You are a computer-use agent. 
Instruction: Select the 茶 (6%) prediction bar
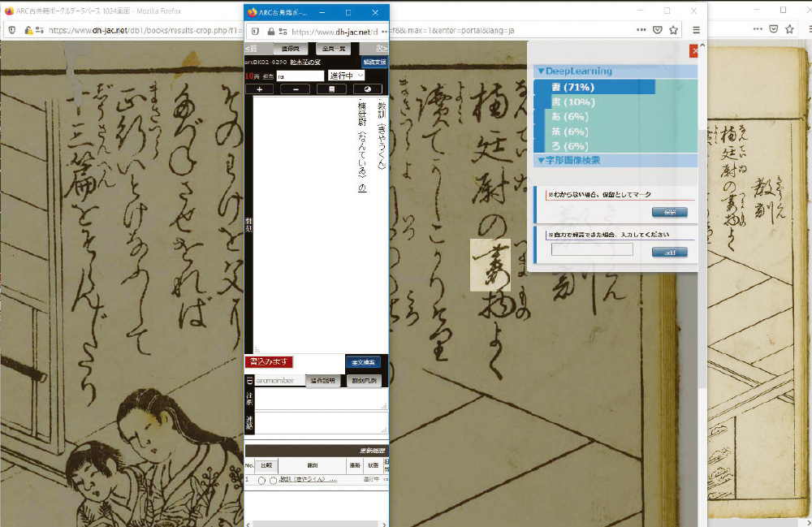(615, 132)
